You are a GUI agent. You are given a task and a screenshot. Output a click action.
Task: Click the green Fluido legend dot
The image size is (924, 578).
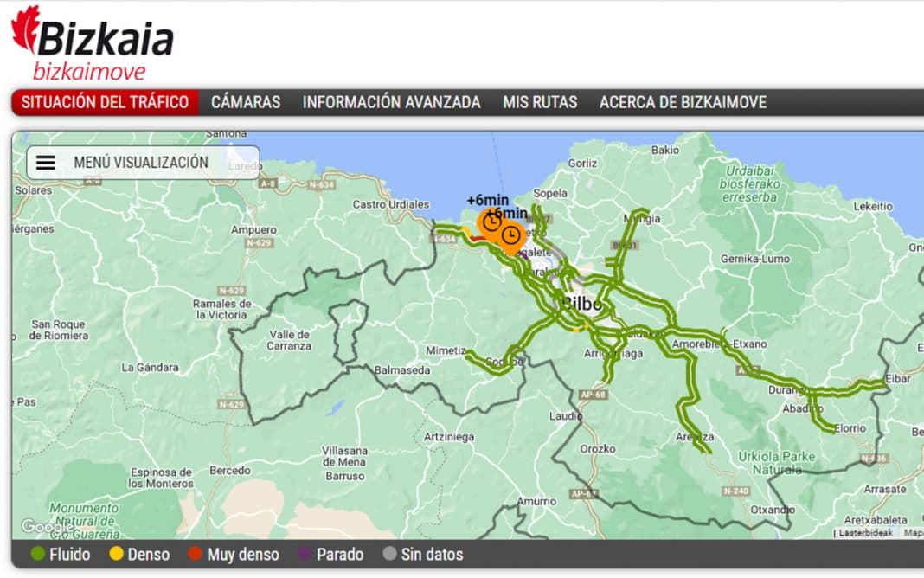(x=38, y=554)
